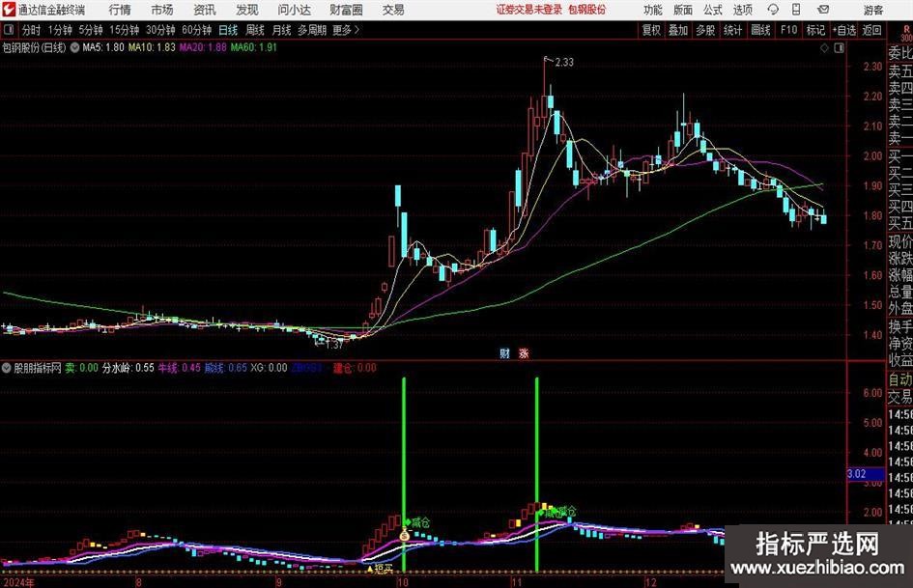
Task: Switch to 5分钟 period
Action: pos(91,30)
